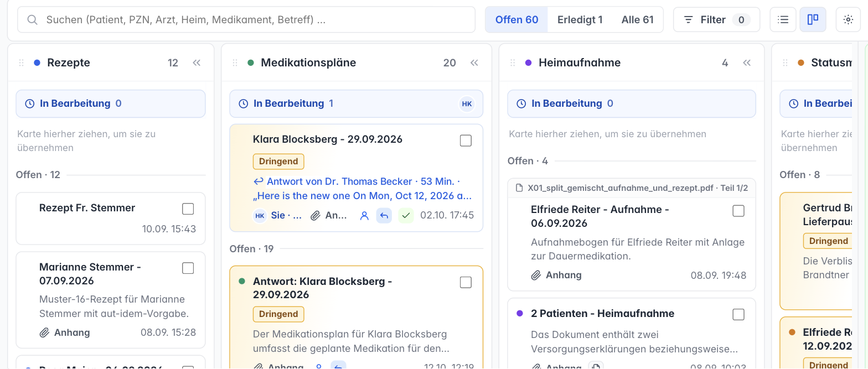Click drag handle of Medikationspläne column
The height and width of the screenshot is (369, 868).
235,63
